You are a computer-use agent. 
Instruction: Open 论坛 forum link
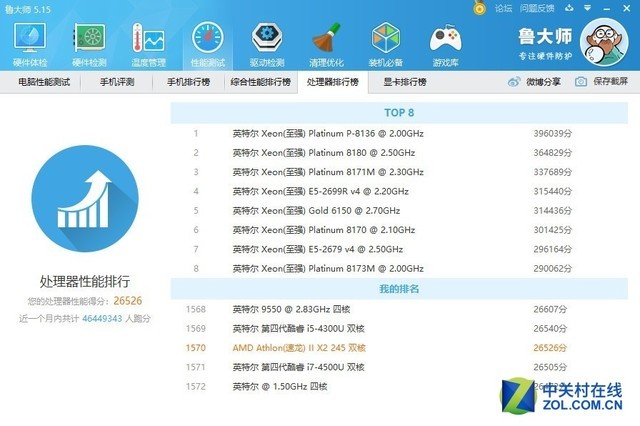coord(503,8)
